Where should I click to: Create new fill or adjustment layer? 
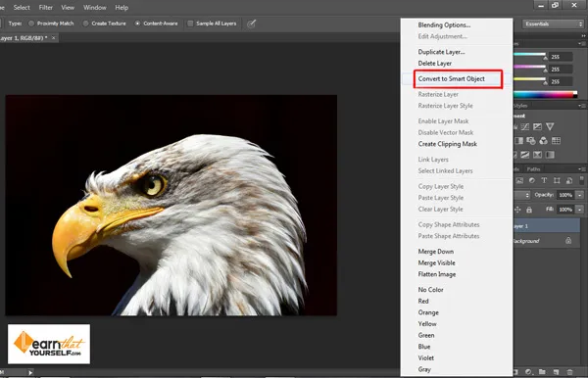[x=528, y=372]
